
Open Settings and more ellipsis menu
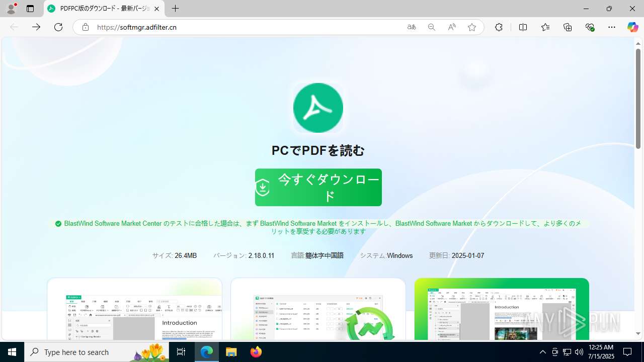pyautogui.click(x=612, y=27)
